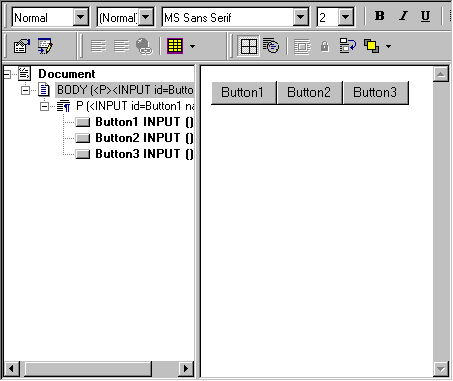453x381 pixels.
Task: Collapse the Document tree node
Action: [x=7, y=74]
